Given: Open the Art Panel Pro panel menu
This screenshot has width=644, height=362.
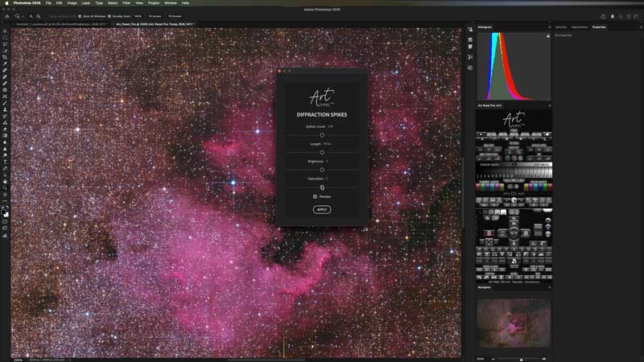Looking at the screenshot, I should 548,105.
